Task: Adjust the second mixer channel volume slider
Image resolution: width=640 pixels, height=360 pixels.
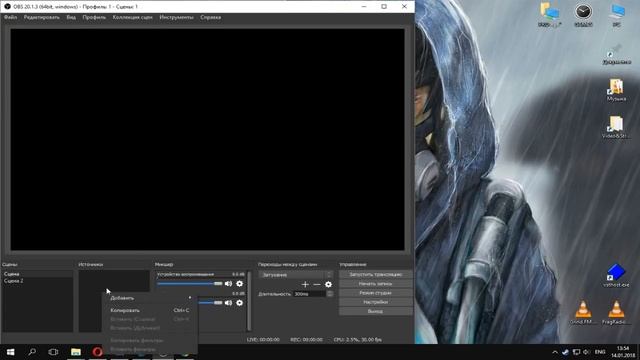Action: [x=211, y=302]
